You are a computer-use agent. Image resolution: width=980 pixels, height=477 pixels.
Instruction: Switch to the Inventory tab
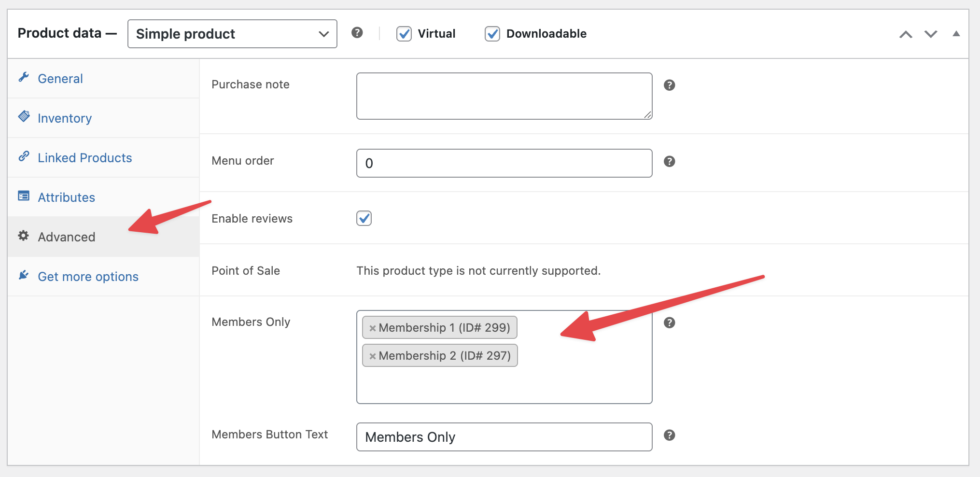tap(65, 118)
